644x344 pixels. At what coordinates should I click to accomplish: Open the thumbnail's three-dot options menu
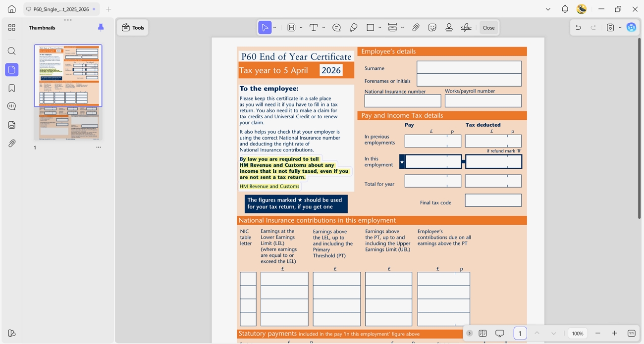pyautogui.click(x=99, y=147)
